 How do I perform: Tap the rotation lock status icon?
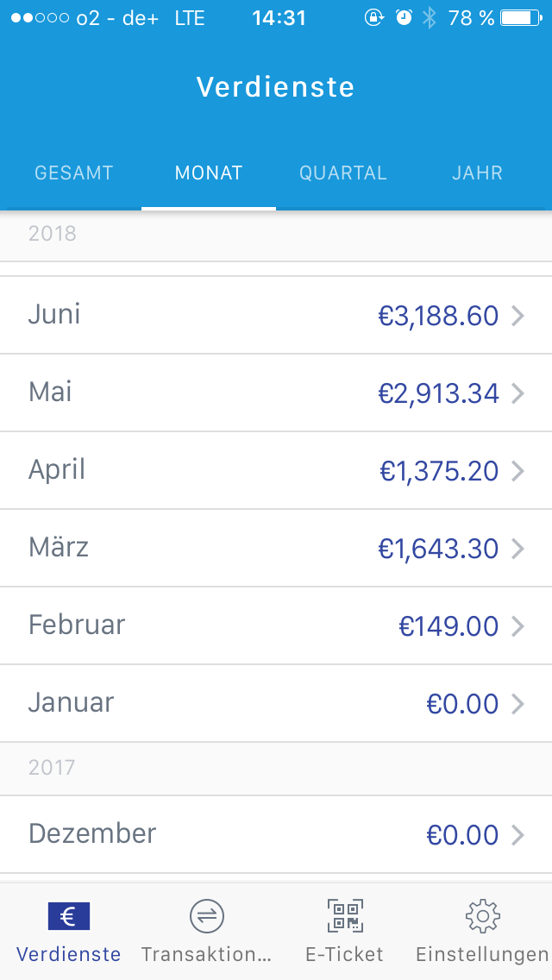pyautogui.click(x=373, y=18)
